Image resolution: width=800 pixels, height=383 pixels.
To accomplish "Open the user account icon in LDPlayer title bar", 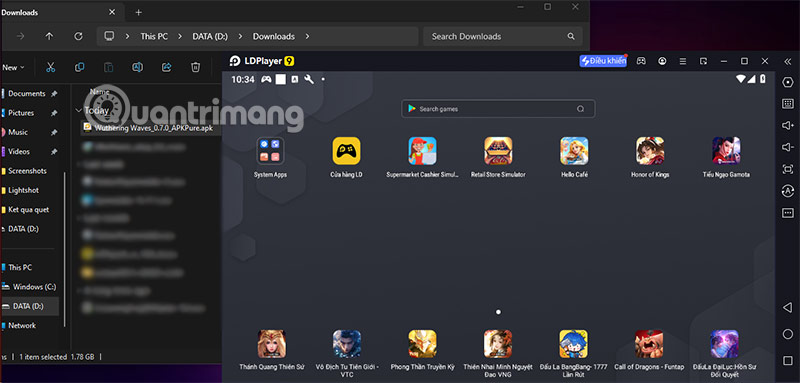I will click(x=662, y=61).
